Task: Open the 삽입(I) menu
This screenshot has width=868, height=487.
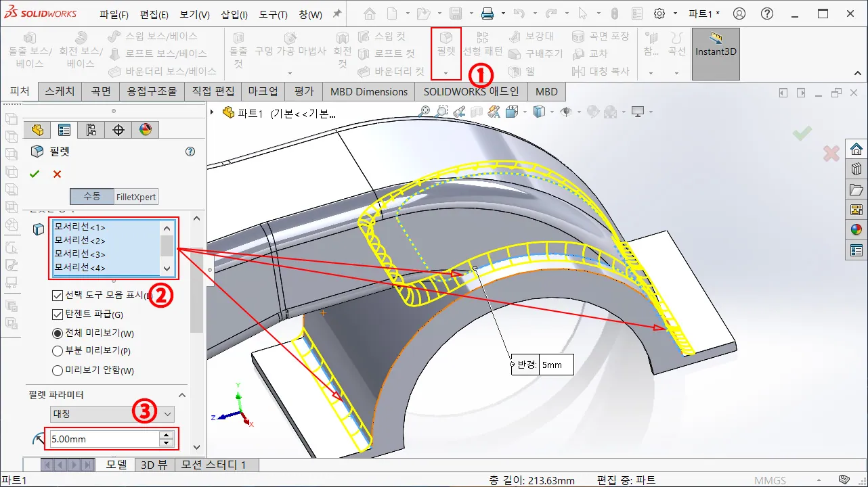Action: (234, 14)
